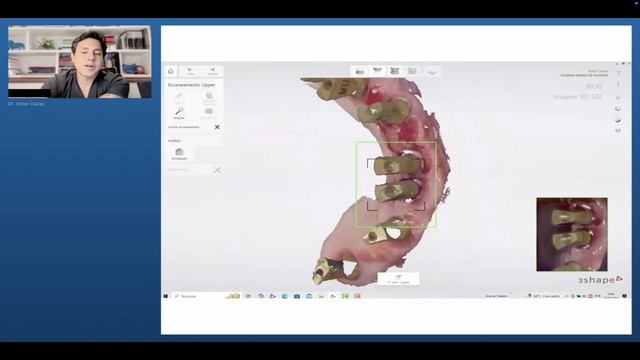This screenshot has width=640, height=360.
Task: Clear the scan with the X button
Action: (x=217, y=127)
